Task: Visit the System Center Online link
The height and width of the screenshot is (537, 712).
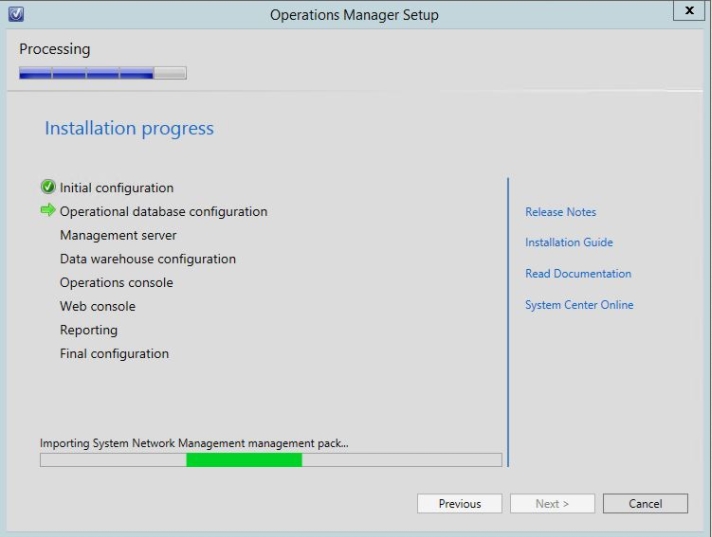Action: pos(578,305)
